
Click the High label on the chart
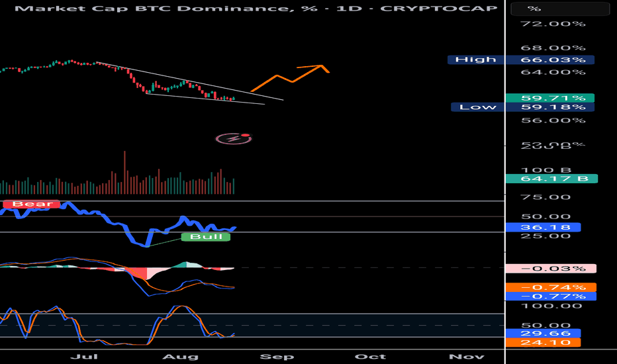475,60
